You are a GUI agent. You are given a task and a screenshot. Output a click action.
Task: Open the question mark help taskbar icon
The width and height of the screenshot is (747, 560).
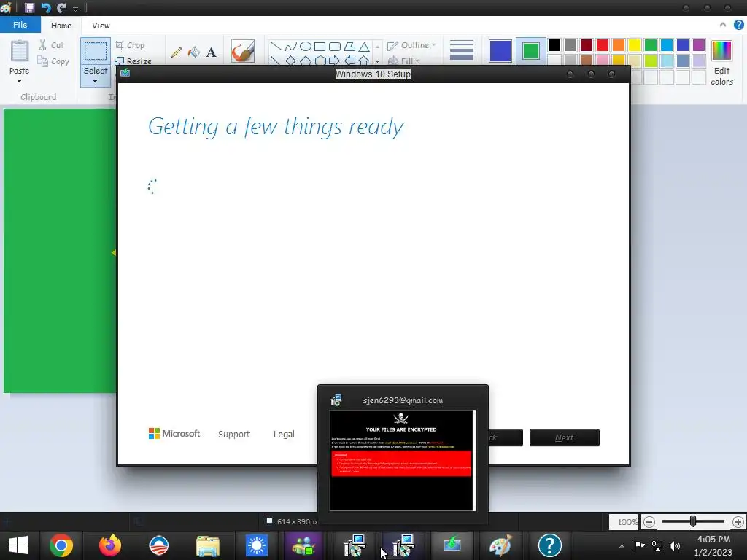pyautogui.click(x=549, y=545)
